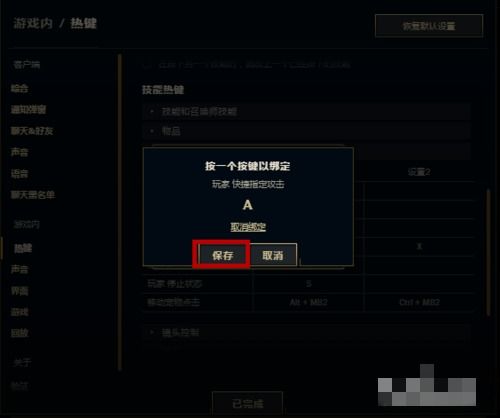The height and width of the screenshot is (418, 500).
Task: Click the Ctrl + MB2 key binding cell
Action: tap(419, 302)
